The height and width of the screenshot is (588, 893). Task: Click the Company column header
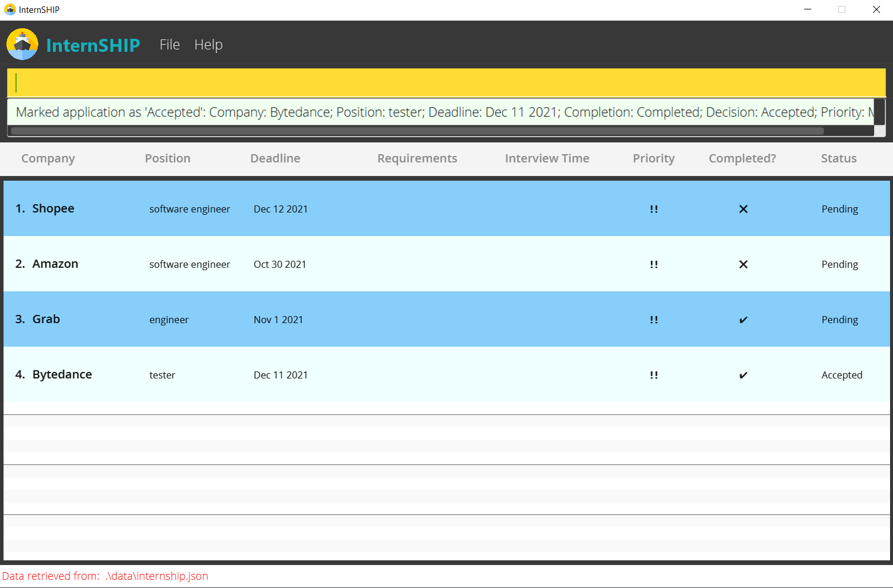tap(48, 158)
